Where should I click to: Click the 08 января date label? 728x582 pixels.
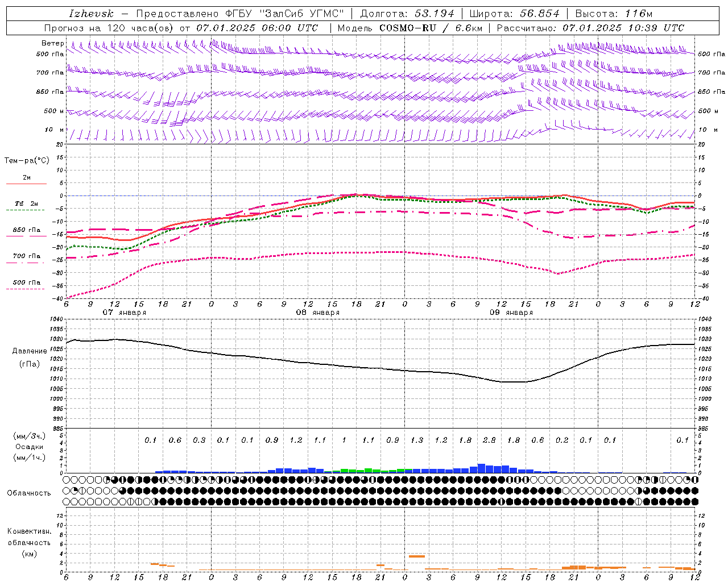(317, 313)
